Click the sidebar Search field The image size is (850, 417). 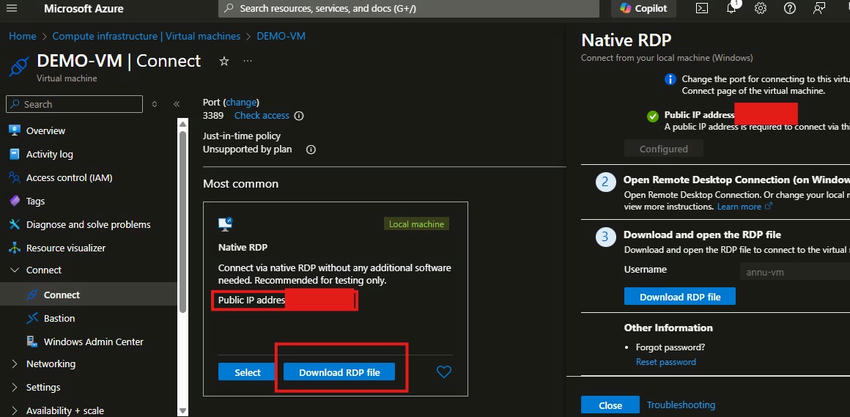[x=74, y=104]
